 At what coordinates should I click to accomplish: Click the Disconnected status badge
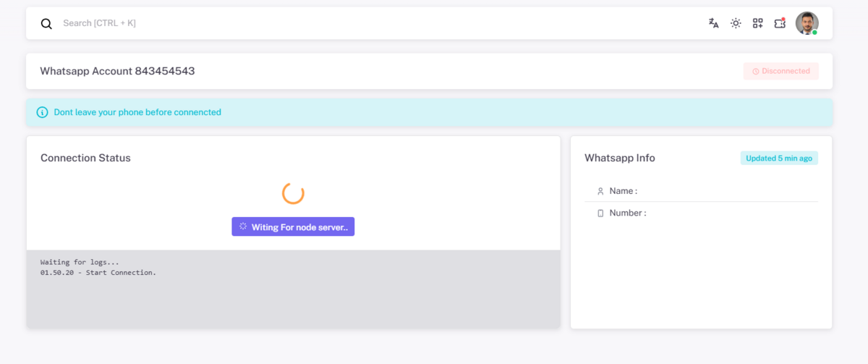(x=781, y=71)
